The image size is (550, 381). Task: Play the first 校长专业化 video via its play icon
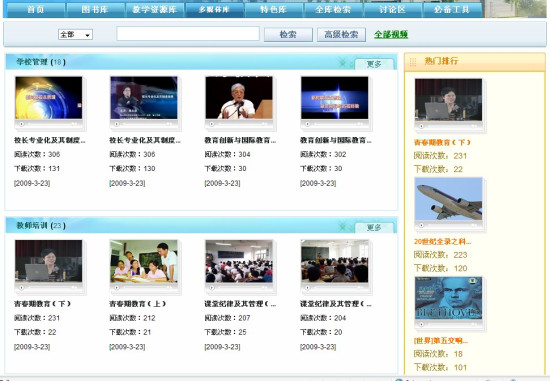[21, 124]
